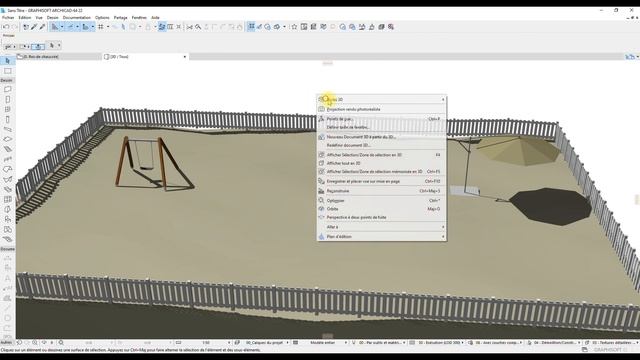Image resolution: width=640 pixels, height=360 pixels.
Task: Open the Par outils et matériaux pen set dropdown
Action: tap(382, 343)
